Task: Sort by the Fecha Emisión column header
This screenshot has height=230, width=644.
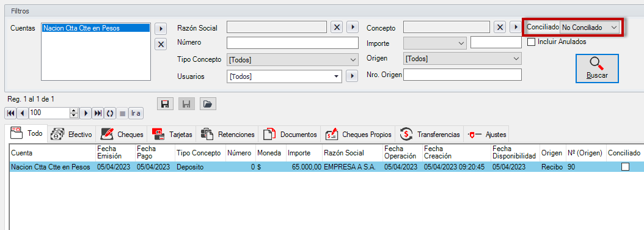Action: click(x=115, y=153)
